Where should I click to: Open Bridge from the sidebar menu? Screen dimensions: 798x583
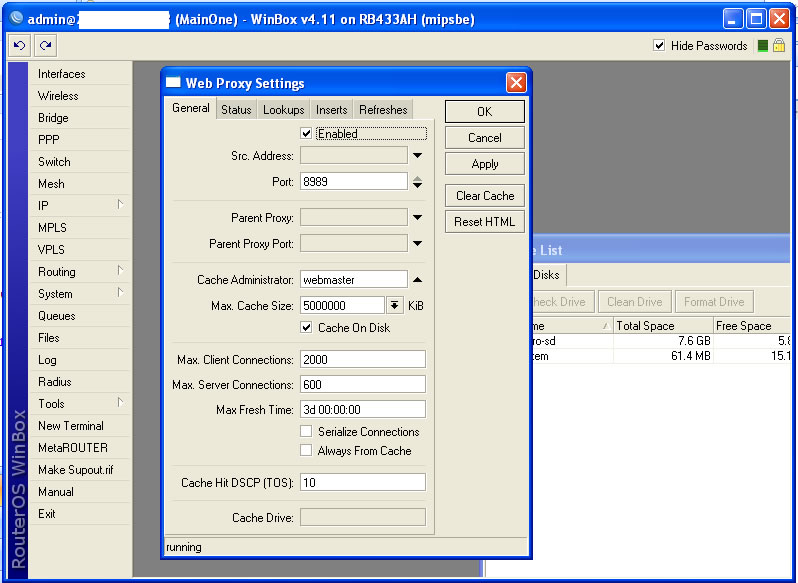(80, 118)
